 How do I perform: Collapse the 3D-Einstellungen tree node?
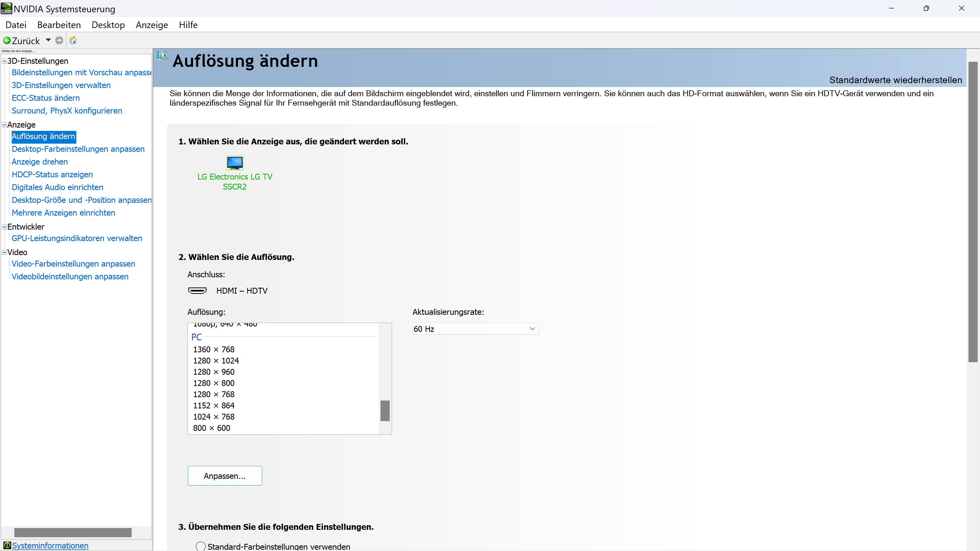pos(5,61)
